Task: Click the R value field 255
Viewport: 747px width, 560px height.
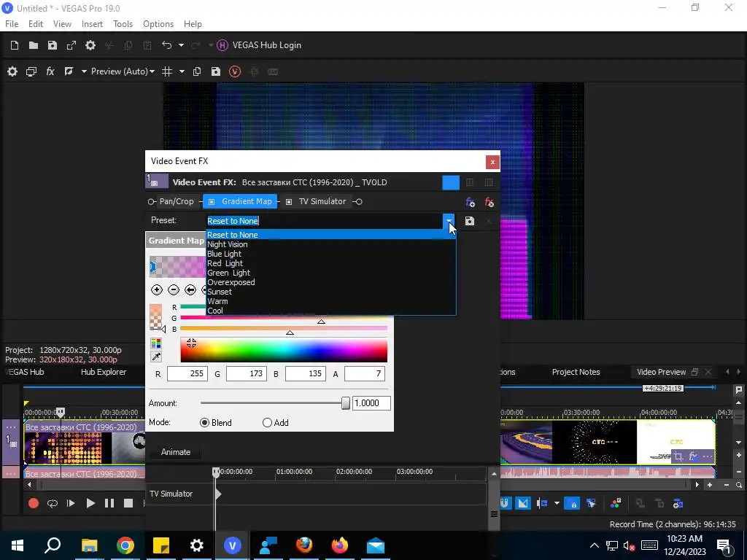Action: pos(187,374)
